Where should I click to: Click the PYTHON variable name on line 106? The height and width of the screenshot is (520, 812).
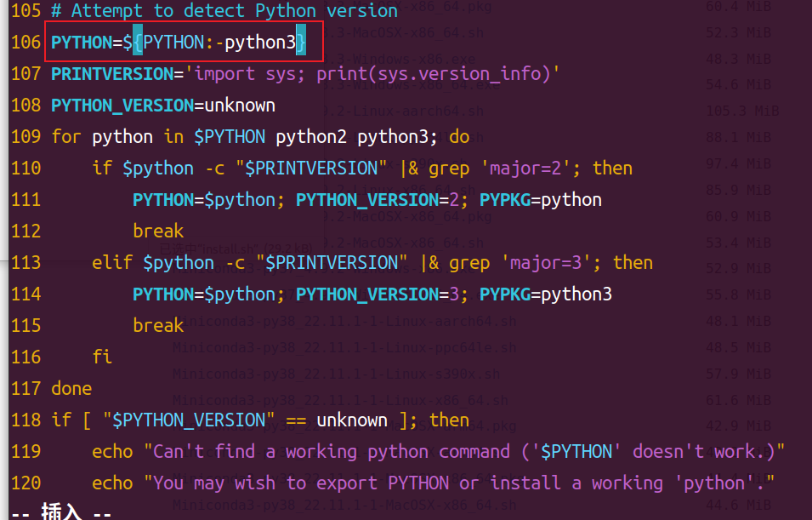[x=82, y=42]
